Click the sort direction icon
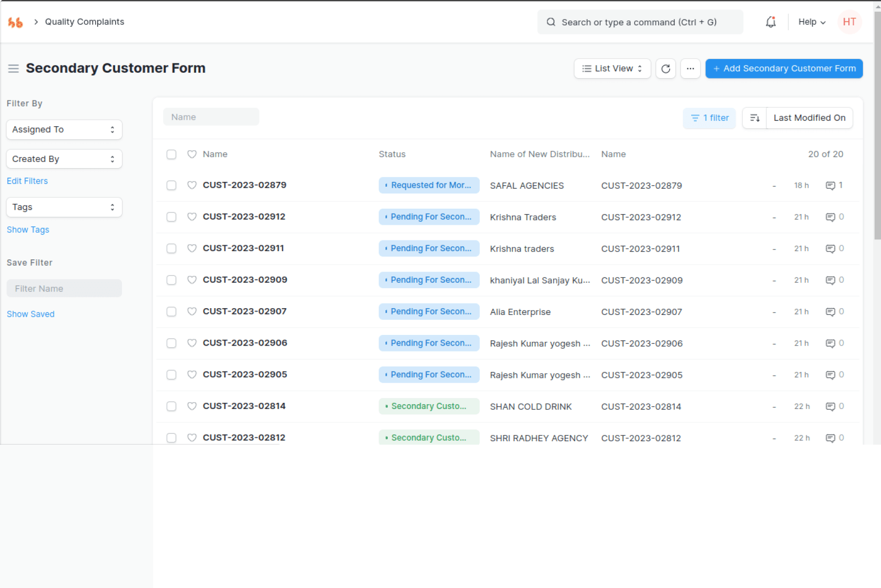Screen dimensions: 881x588 tap(754, 118)
